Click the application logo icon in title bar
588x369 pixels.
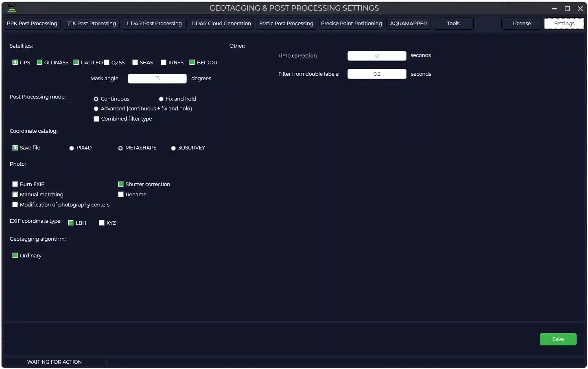12,8
